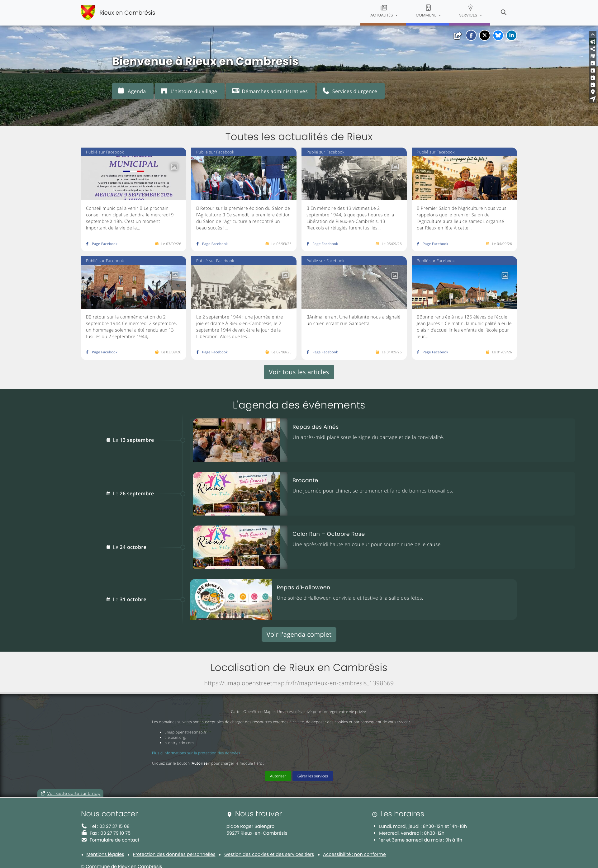The image size is (598, 868).
Task: Click green Autoriser button for map
Action: pos(278,776)
